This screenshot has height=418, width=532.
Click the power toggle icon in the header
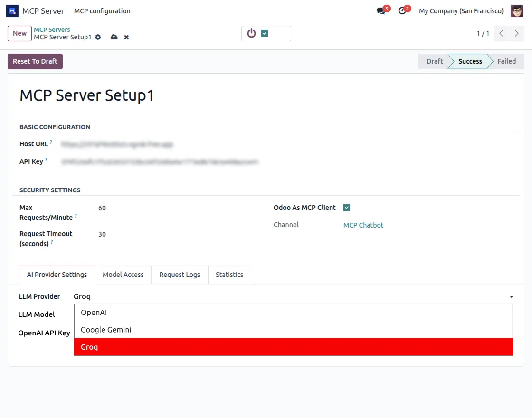[251, 33]
